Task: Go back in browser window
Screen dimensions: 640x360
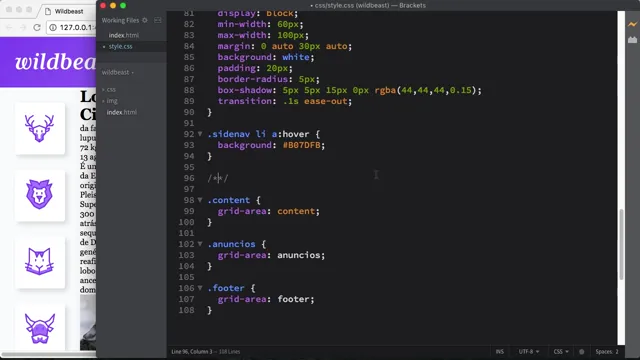Action: (x=9, y=27)
